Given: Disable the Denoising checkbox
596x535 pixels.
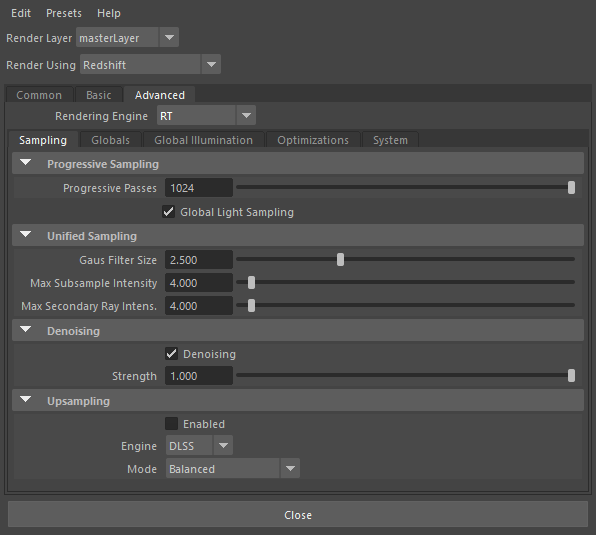Looking at the screenshot, I should tap(171, 354).
